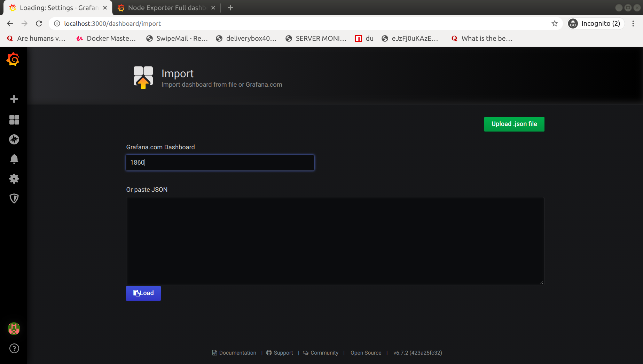Open the Support footer link

pos(280,353)
